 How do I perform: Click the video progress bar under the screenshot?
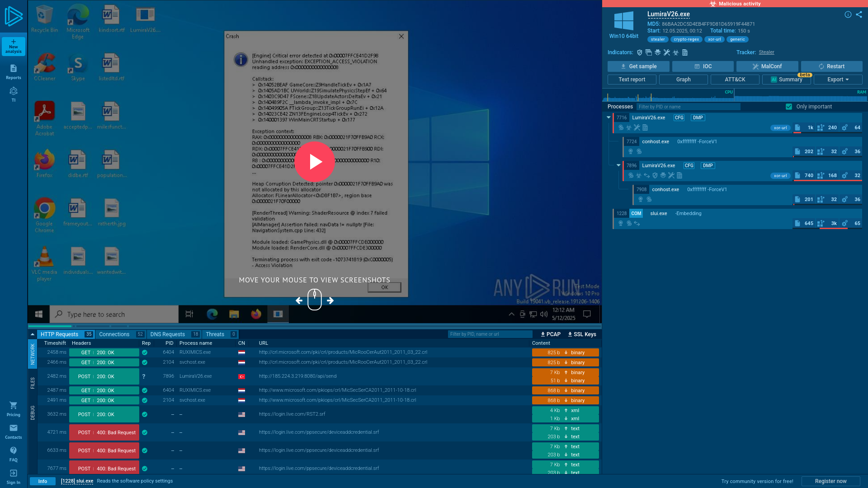pyautogui.click(x=315, y=326)
